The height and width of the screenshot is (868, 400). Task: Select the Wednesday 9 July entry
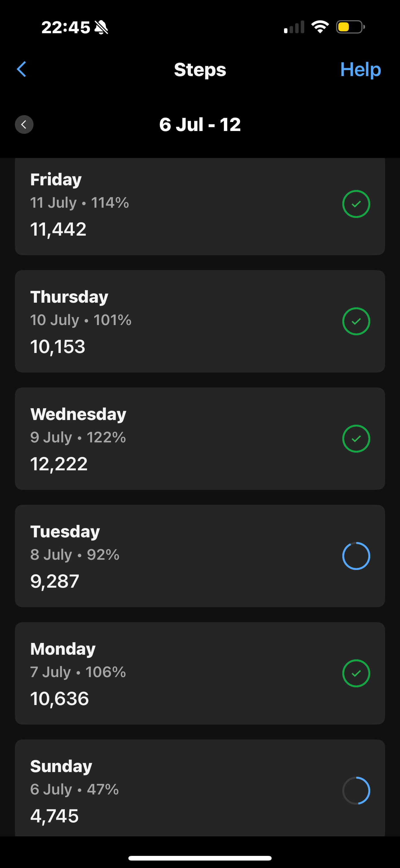[x=200, y=438]
